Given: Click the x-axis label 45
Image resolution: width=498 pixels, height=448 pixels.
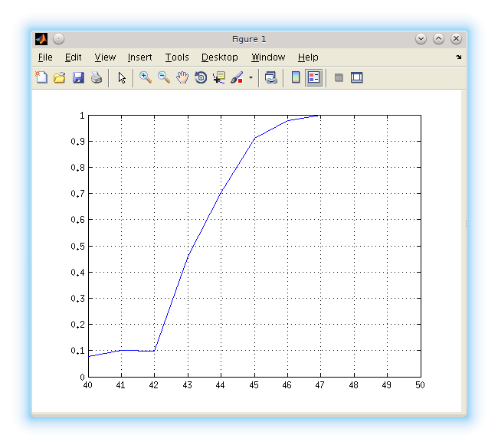Looking at the screenshot, I should coord(254,385).
